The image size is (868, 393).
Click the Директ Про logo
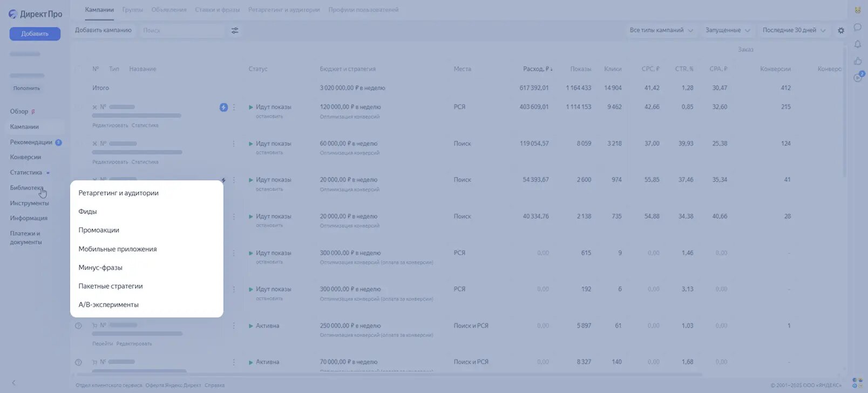[35, 14]
